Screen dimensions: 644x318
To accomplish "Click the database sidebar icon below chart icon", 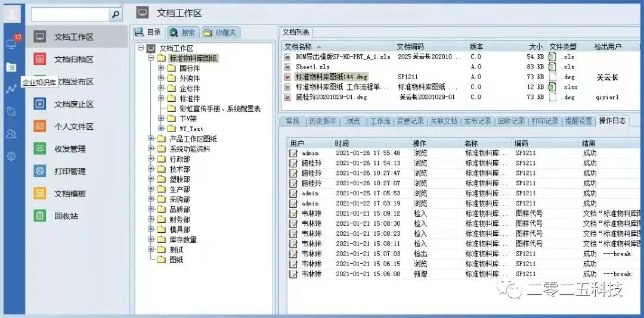I will (11, 111).
